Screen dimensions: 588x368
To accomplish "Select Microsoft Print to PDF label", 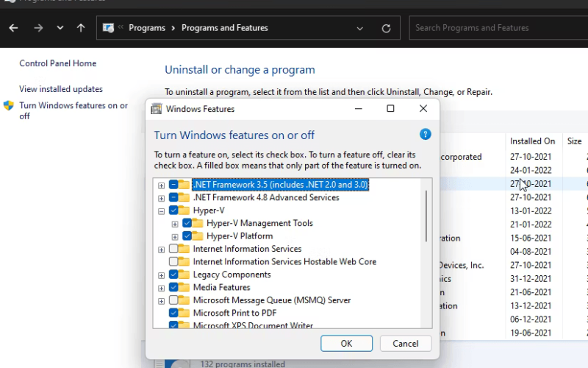I will pyautogui.click(x=234, y=313).
